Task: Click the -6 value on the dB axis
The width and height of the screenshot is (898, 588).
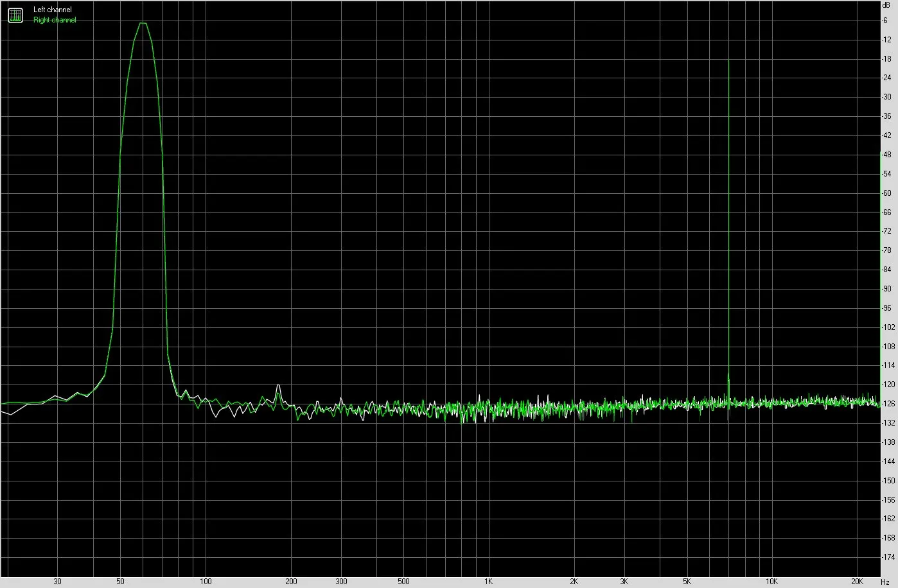Action: pos(886,21)
